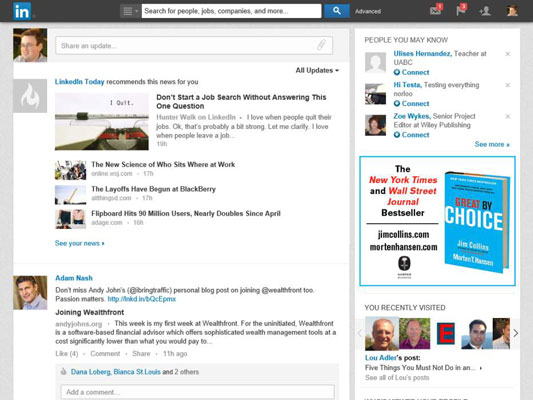Click first recently visited profile photo
The image size is (533, 400).
click(381, 334)
